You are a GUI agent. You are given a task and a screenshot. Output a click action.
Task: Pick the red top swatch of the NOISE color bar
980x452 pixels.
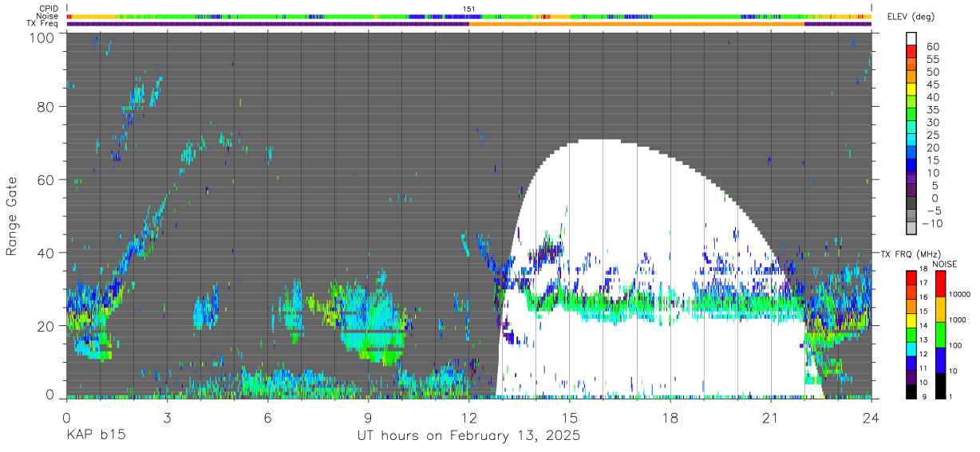pyautogui.click(x=939, y=284)
